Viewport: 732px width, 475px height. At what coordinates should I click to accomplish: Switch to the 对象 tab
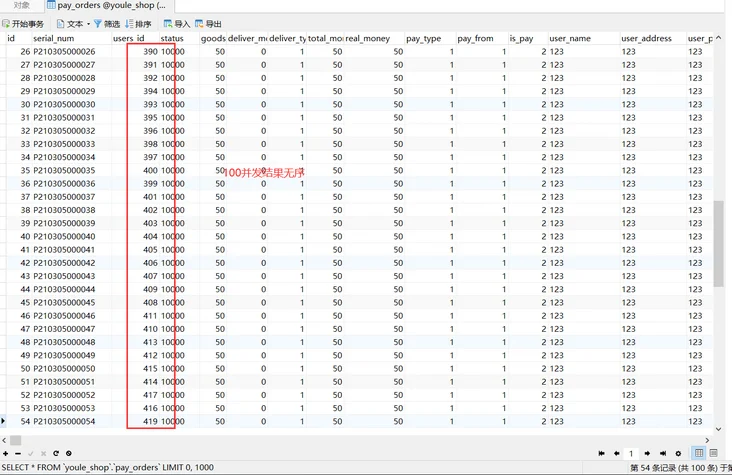[x=22, y=6]
